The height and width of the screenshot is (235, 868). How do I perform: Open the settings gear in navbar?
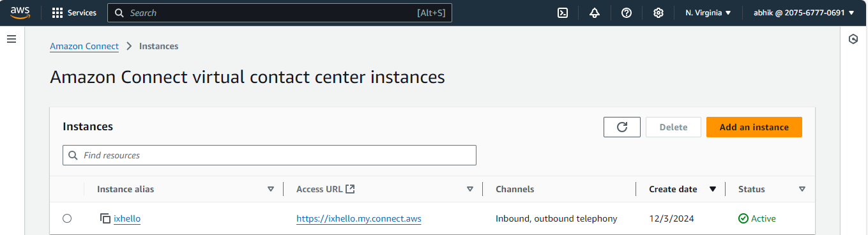pyautogui.click(x=659, y=13)
